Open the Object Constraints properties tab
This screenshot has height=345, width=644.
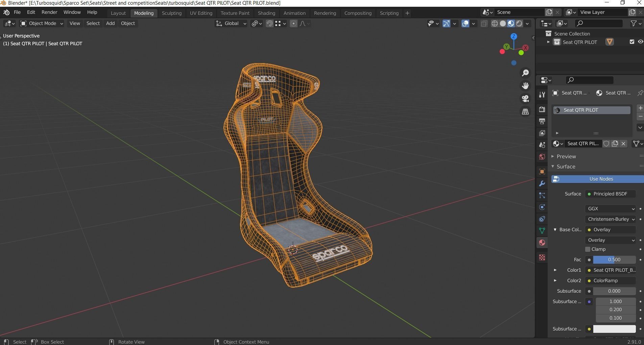(x=542, y=219)
